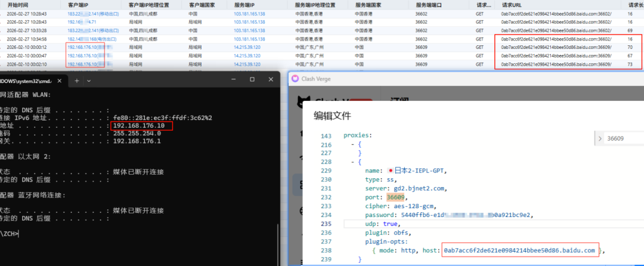Minimize the terminal window

233,79
